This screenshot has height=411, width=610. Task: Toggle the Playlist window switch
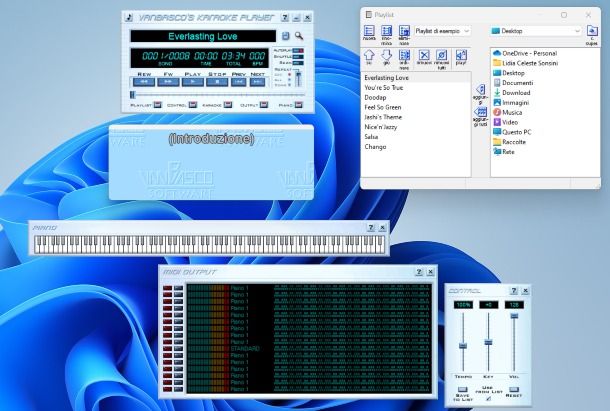coord(158,105)
